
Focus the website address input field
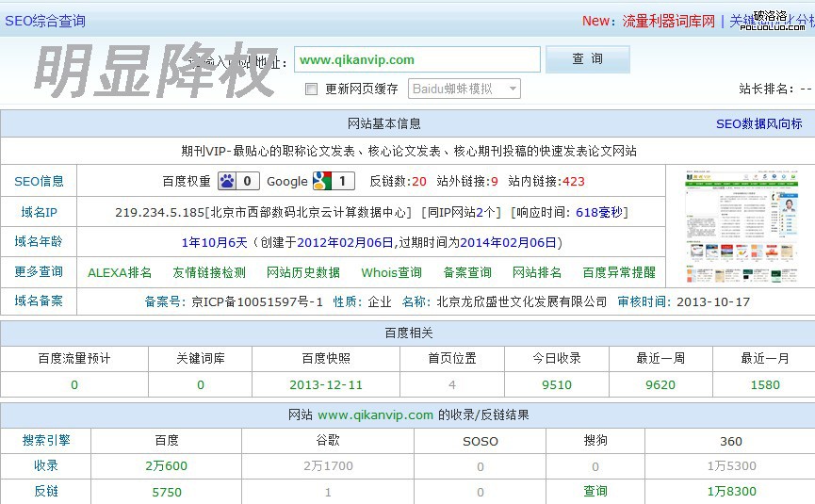[417, 59]
